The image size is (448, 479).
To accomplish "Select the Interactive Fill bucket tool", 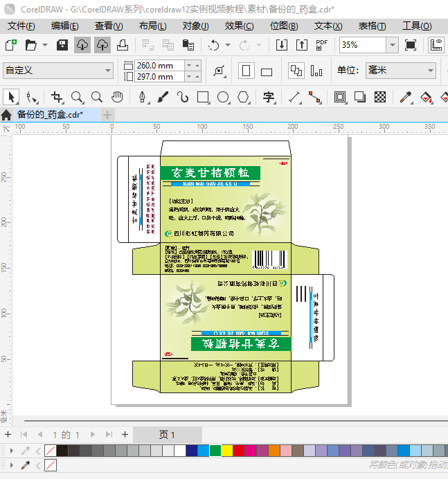I will 426,98.
